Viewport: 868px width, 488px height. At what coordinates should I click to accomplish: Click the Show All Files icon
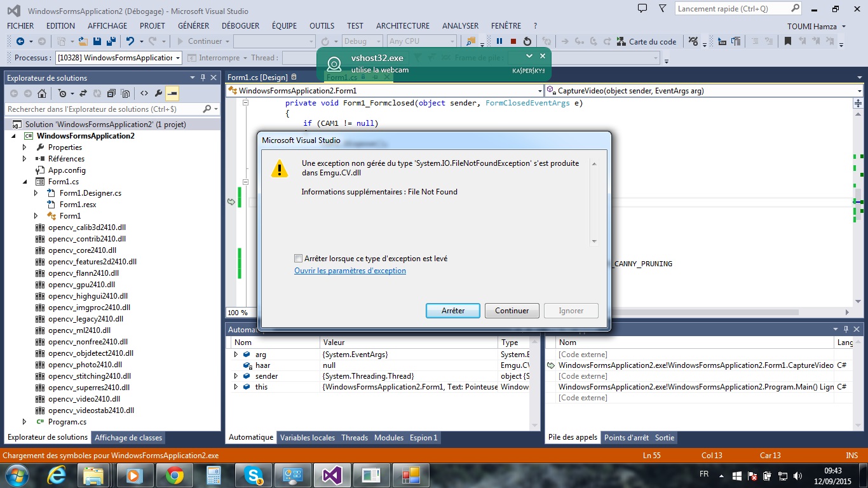click(x=125, y=93)
